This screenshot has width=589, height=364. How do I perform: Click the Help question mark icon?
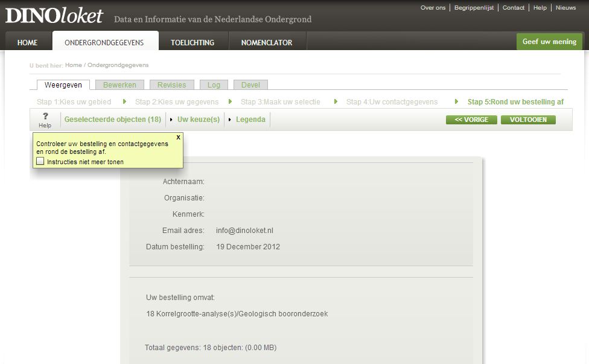coord(45,117)
